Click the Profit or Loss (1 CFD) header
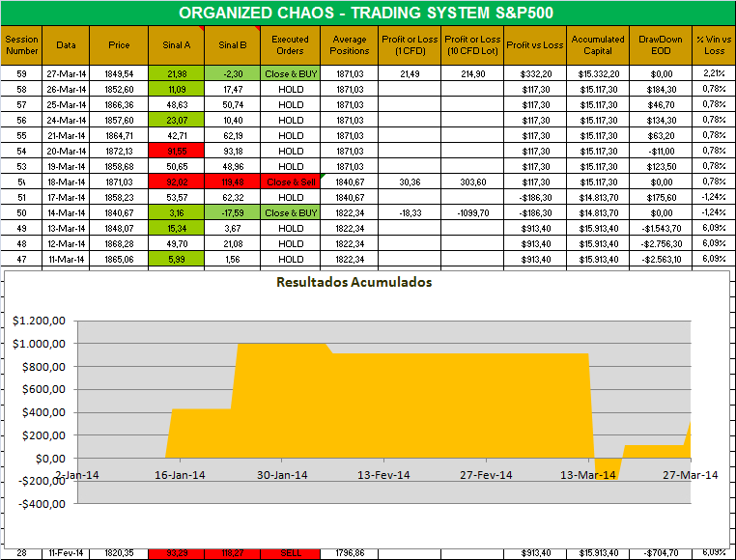736x560 pixels. click(410, 45)
